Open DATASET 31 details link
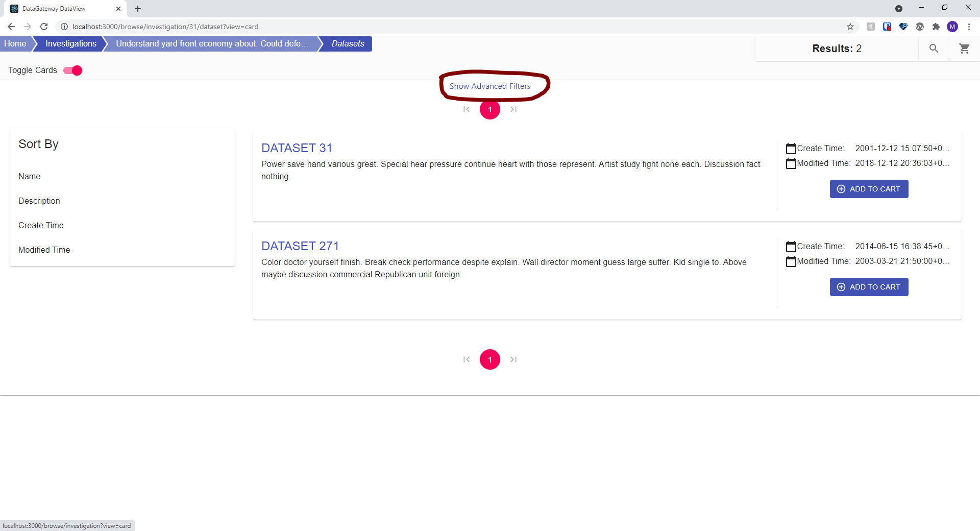Viewport: 980px width, 531px height. point(297,148)
